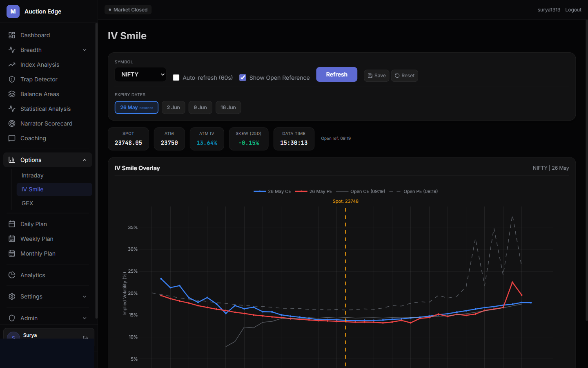Uncheck Show Open Reference checkbox
588x368 pixels.
tap(243, 78)
